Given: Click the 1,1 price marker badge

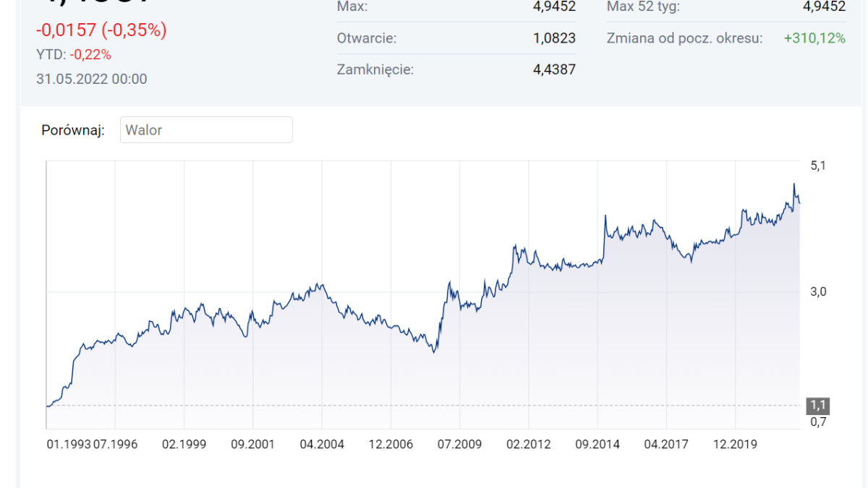Looking at the screenshot, I should point(818,406).
